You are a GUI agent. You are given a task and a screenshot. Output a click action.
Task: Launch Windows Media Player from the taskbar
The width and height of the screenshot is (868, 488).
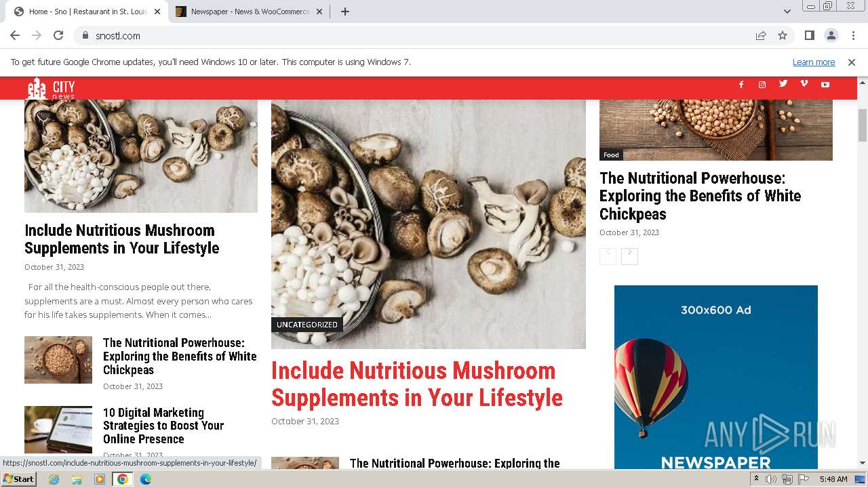coord(100,479)
